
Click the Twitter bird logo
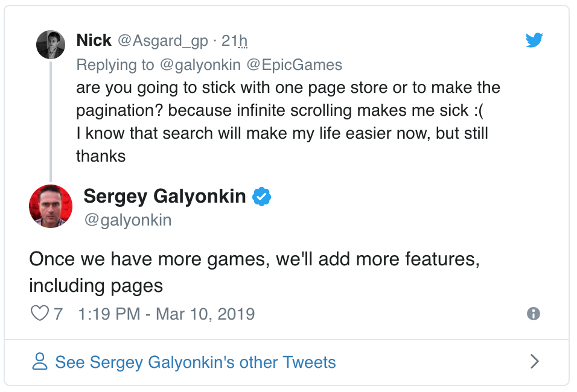point(534,40)
